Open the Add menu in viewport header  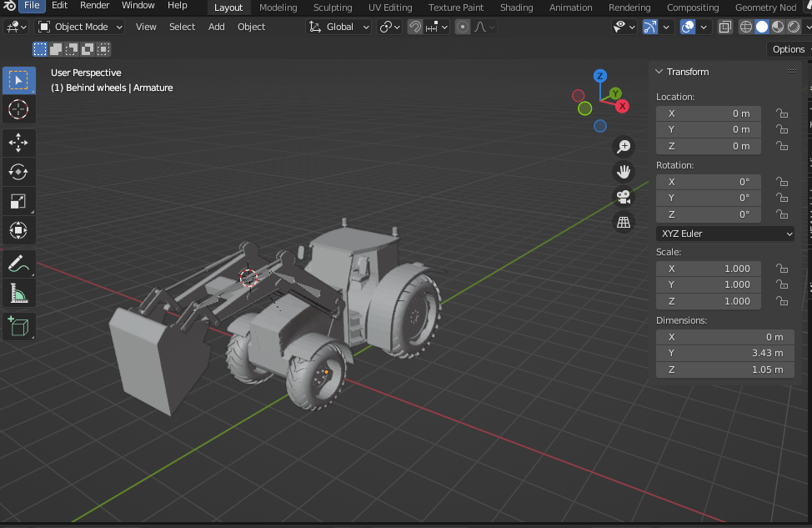click(216, 27)
